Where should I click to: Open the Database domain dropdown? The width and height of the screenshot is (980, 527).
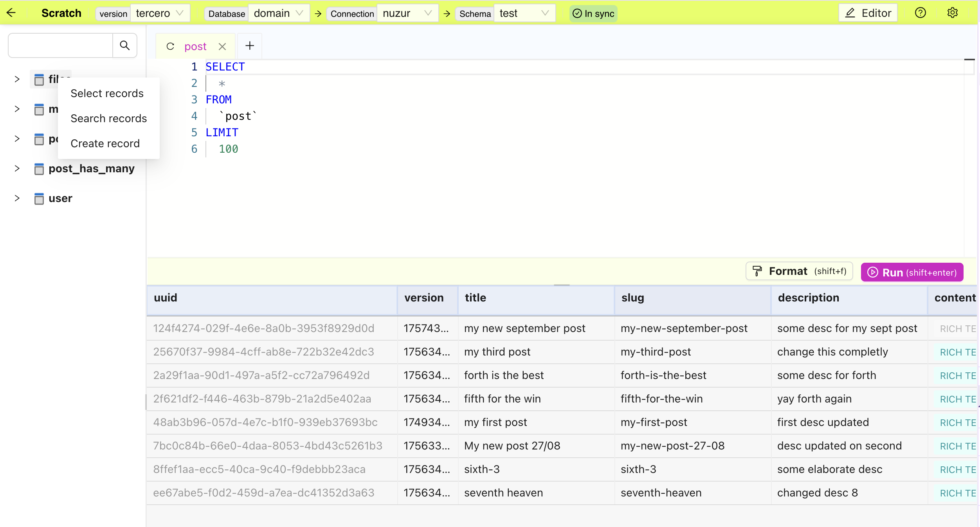pos(279,13)
